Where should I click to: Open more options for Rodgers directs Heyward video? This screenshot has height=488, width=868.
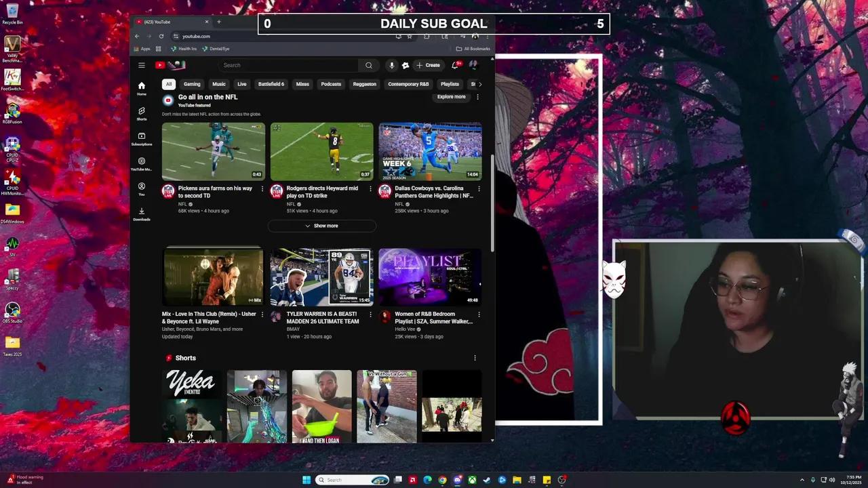[x=370, y=188]
